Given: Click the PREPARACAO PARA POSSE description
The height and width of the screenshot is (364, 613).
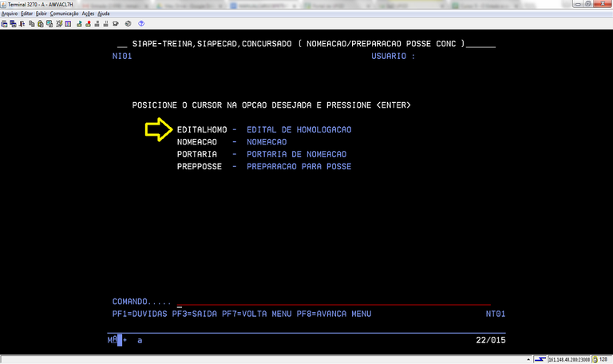Looking at the screenshot, I should 299,167.
